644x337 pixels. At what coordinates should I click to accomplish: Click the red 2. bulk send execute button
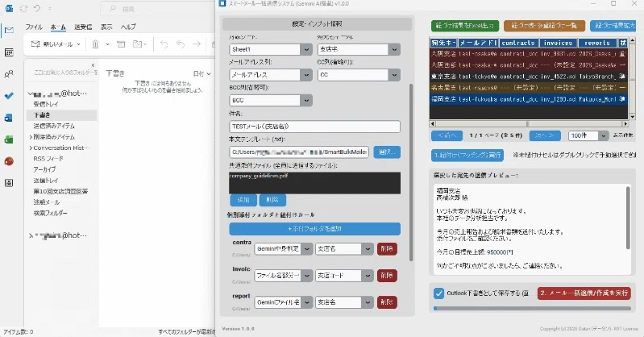tap(584, 293)
